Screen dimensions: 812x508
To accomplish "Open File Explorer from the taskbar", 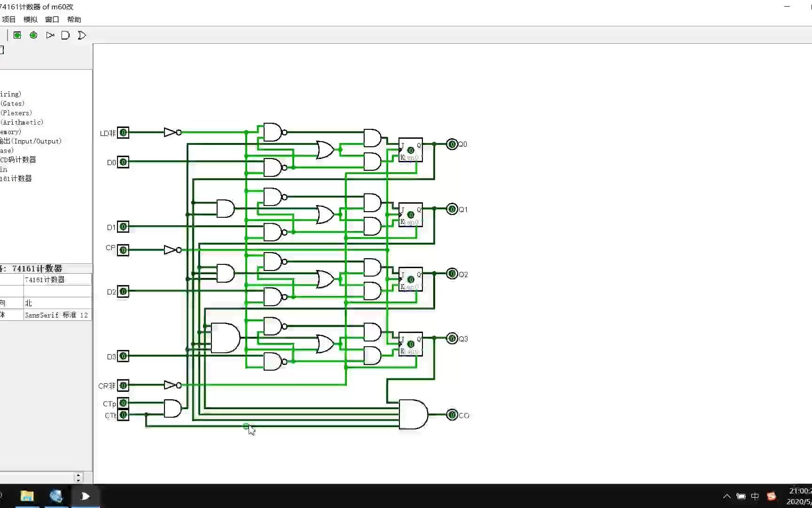I will (x=27, y=496).
